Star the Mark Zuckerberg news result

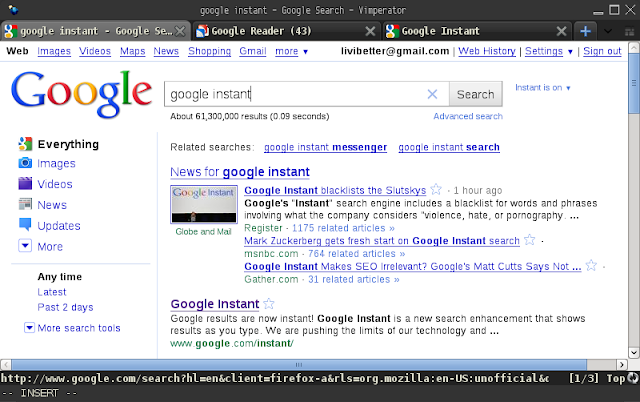(529, 240)
